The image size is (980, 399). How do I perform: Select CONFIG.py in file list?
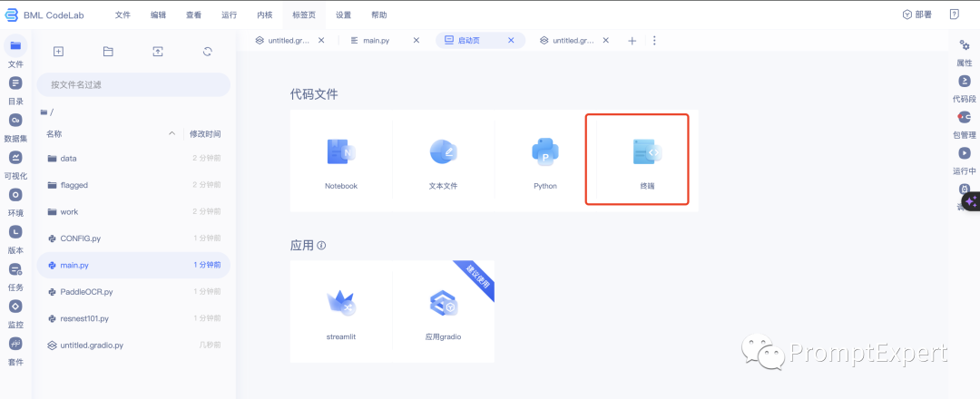[x=133, y=238]
